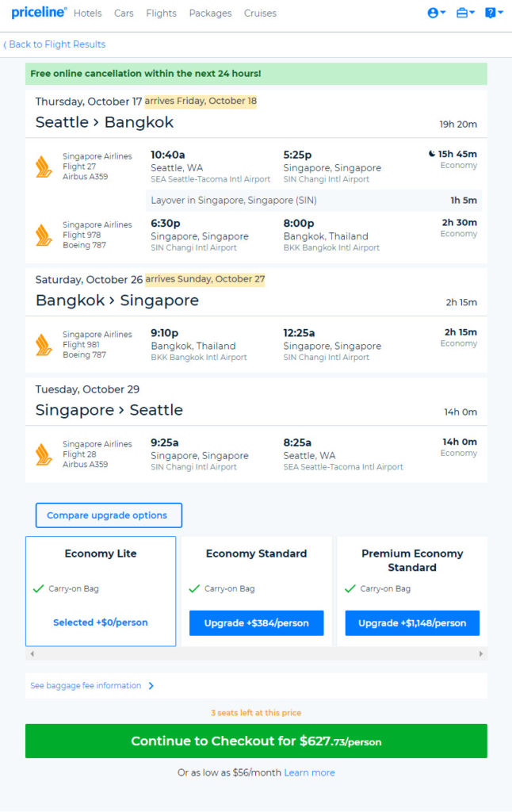Click SEA Seattle-Tacoma departure airport on Flight 27
Viewport: 512px width, 812px height.
click(210, 179)
